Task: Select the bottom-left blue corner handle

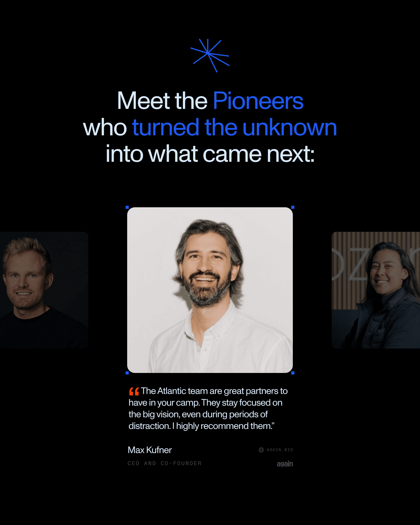Action: click(127, 373)
